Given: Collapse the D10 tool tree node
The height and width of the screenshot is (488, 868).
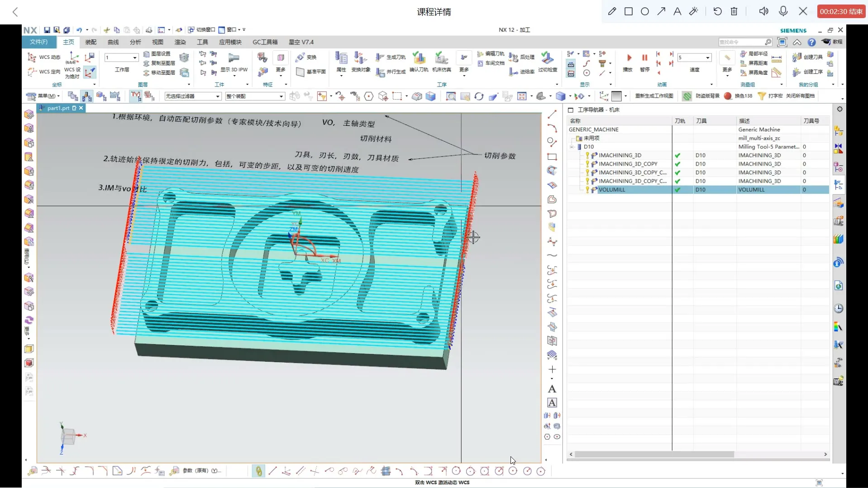Looking at the screenshot, I should tap(572, 147).
